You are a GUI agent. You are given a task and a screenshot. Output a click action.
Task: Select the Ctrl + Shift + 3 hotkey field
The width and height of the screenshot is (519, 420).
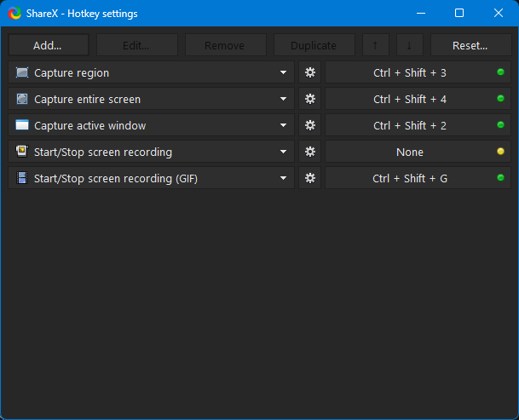pyautogui.click(x=418, y=72)
